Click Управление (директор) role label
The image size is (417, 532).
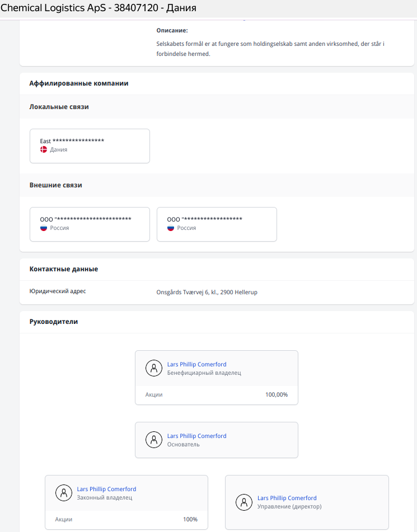(x=289, y=506)
